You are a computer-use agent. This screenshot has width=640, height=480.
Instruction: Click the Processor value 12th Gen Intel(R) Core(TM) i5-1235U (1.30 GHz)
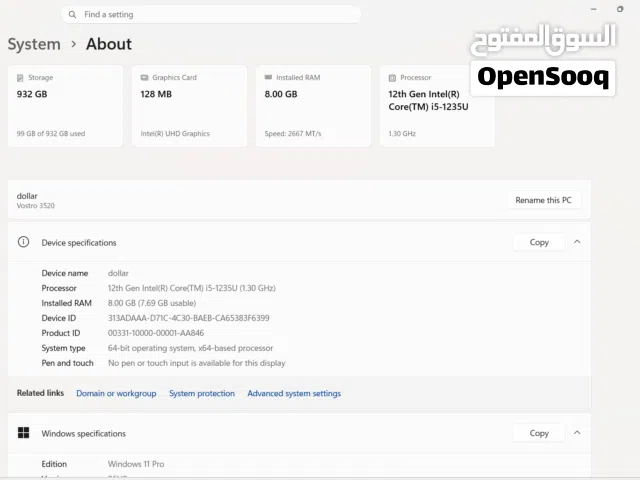coord(191,288)
